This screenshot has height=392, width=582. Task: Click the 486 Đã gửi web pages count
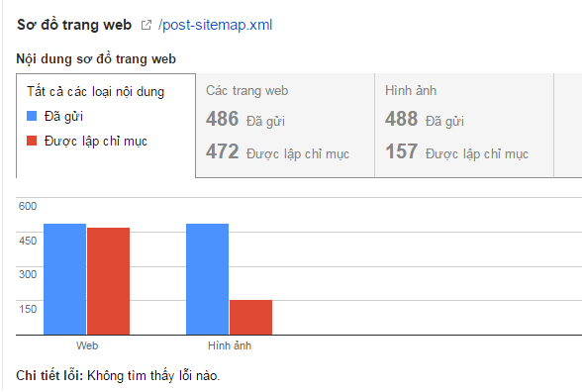245,119
